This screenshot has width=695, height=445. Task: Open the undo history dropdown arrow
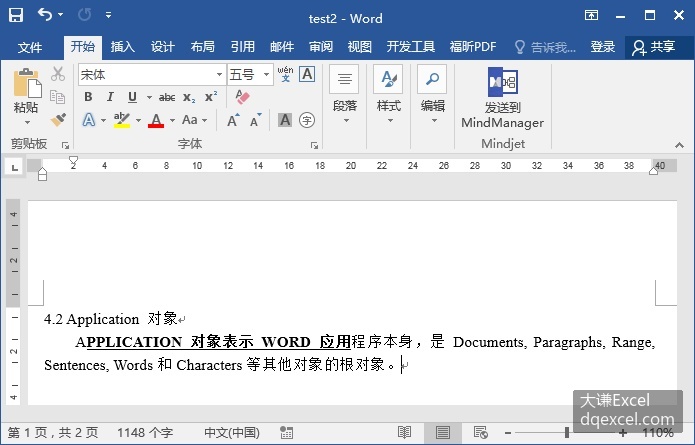(61, 15)
